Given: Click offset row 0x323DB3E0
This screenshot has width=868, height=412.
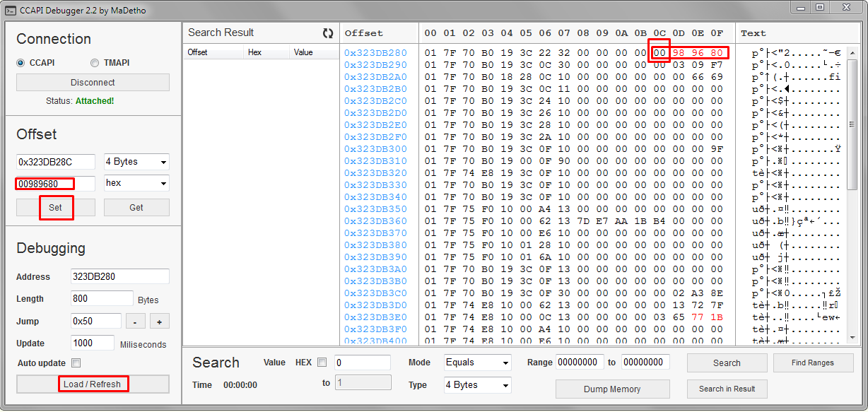Looking at the screenshot, I should pyautogui.click(x=375, y=317).
